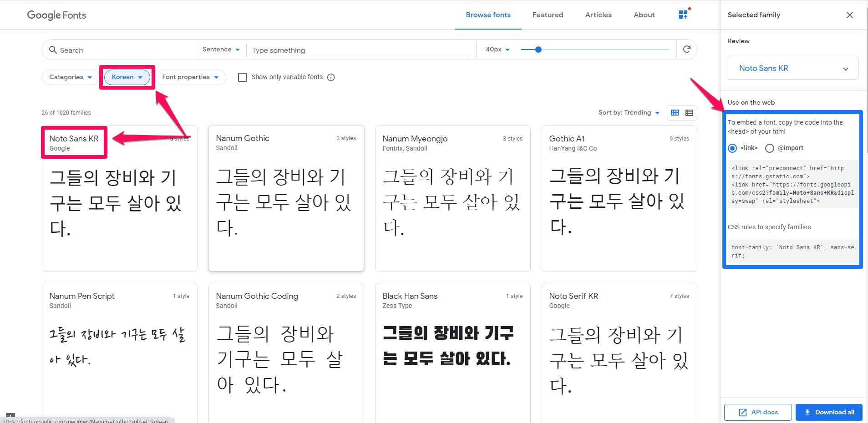Expand the Noto Sans KR review dropdown
Image resolution: width=868 pixels, height=423 pixels.
(x=793, y=68)
